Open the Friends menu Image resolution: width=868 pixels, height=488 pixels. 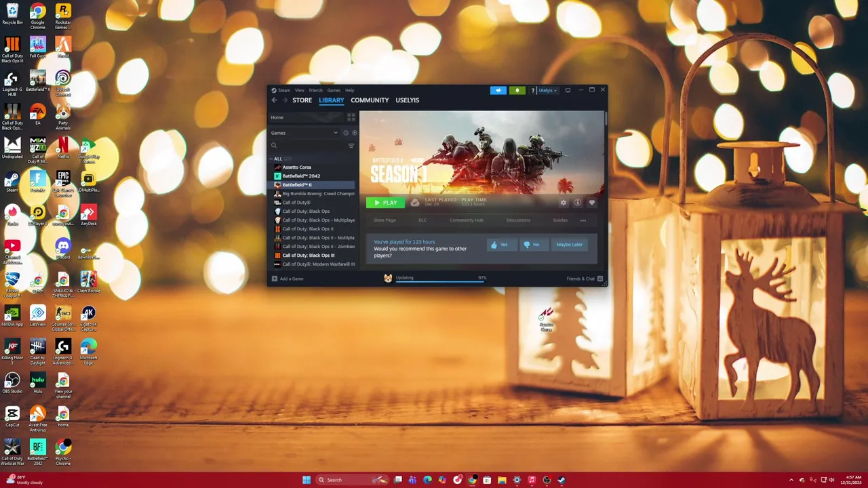coord(316,90)
